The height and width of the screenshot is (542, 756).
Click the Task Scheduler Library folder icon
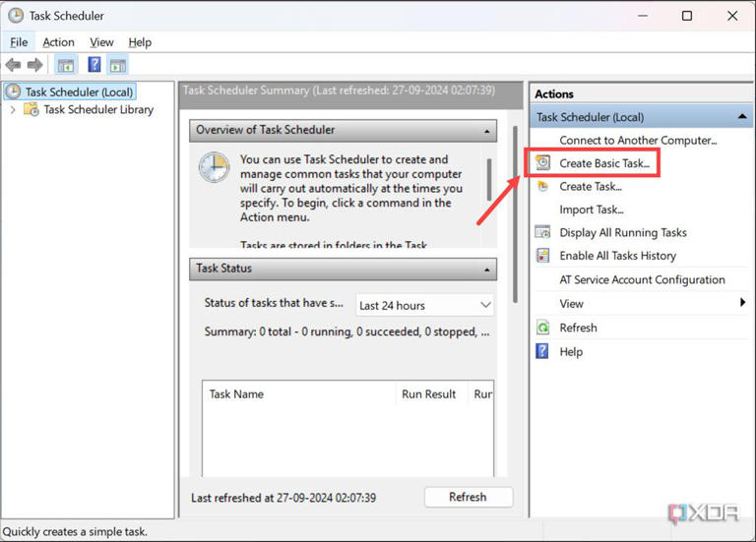31,110
